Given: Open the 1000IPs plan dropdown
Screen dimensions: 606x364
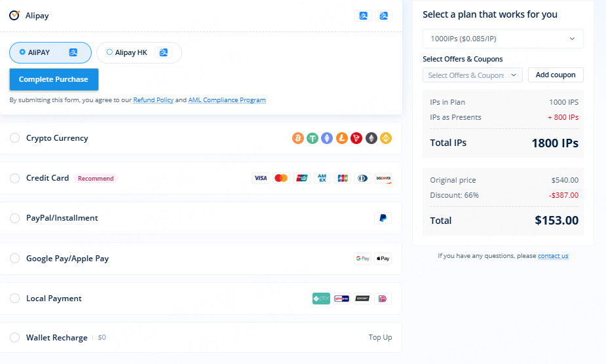Looking at the screenshot, I should [x=502, y=39].
